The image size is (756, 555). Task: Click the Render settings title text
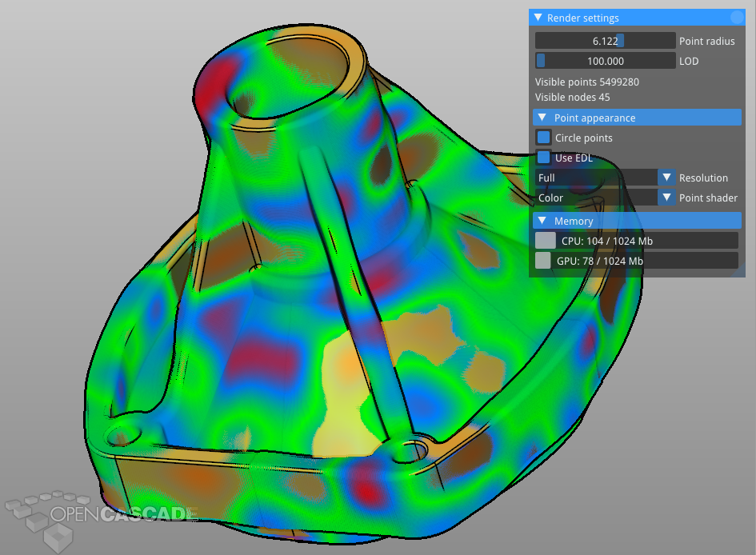coord(582,18)
